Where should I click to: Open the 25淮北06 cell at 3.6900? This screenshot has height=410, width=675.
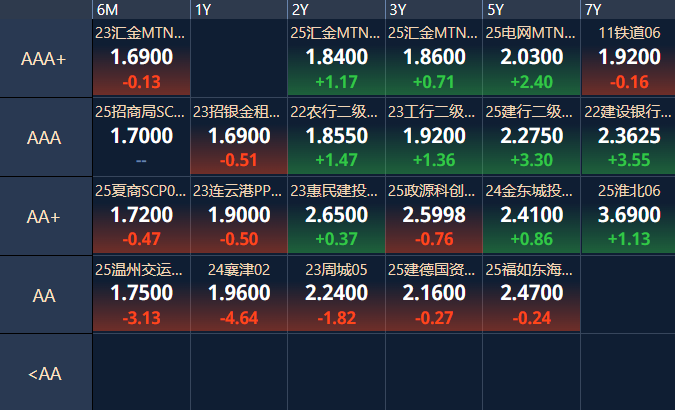(x=629, y=216)
